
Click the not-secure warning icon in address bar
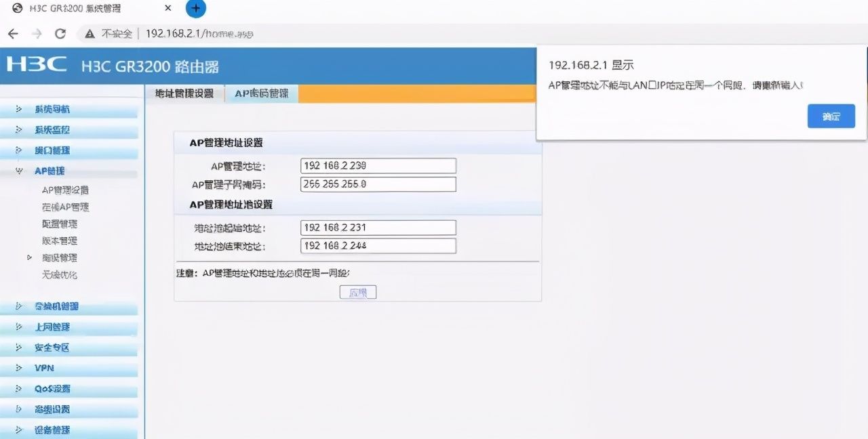point(90,33)
